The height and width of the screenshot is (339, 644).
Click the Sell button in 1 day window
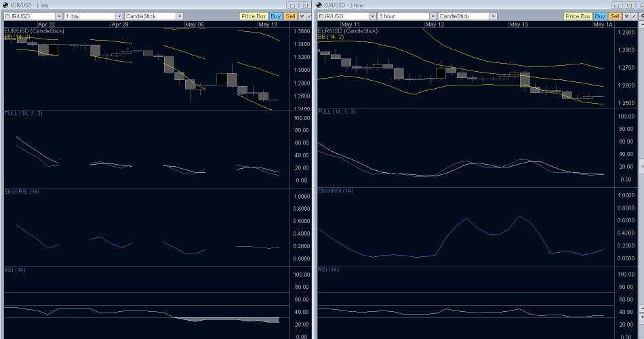[x=290, y=16]
